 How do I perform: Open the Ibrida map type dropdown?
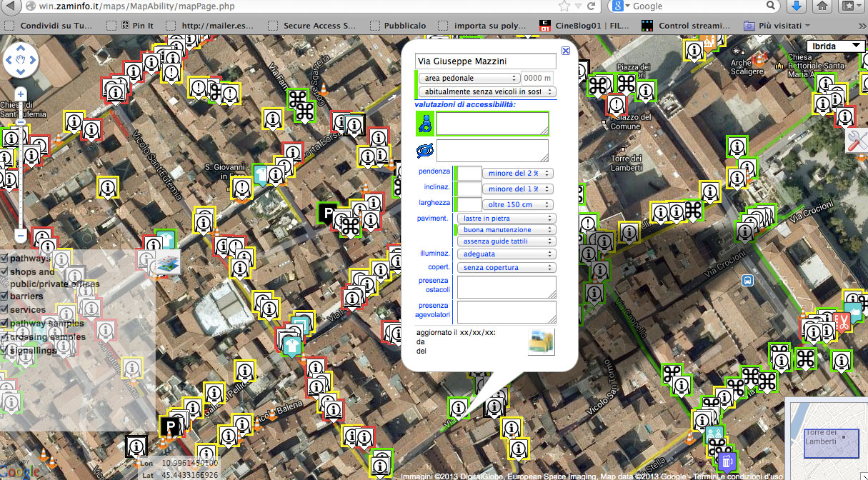(x=837, y=46)
